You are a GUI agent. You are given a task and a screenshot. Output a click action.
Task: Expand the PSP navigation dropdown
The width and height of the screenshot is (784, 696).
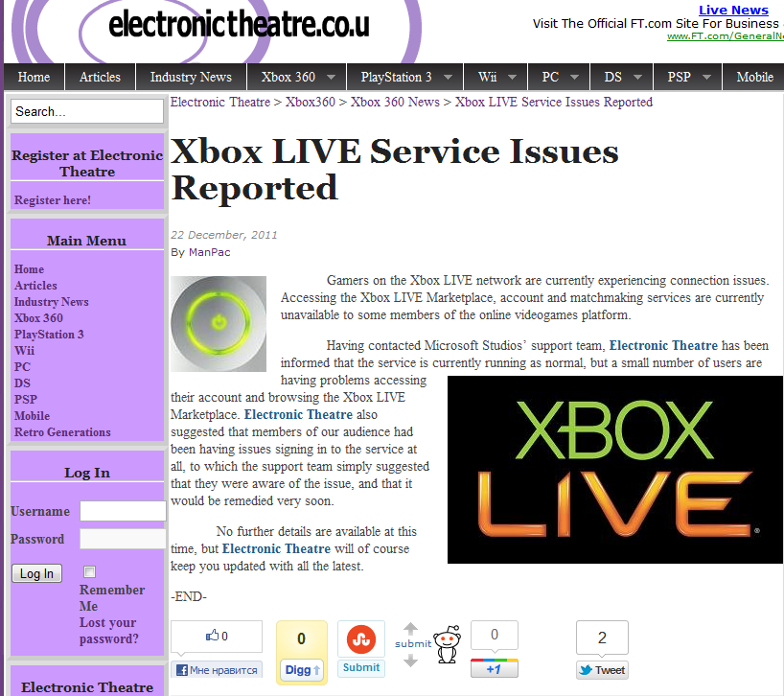click(x=707, y=78)
